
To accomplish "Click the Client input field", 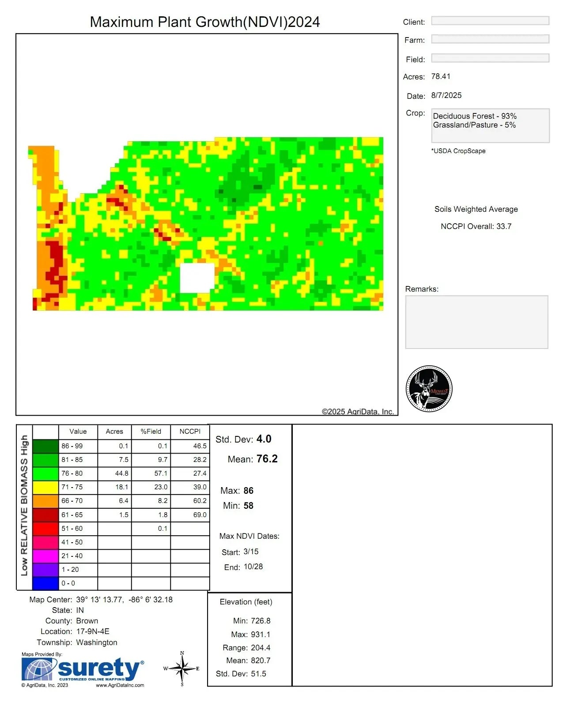I will click(x=490, y=21).
